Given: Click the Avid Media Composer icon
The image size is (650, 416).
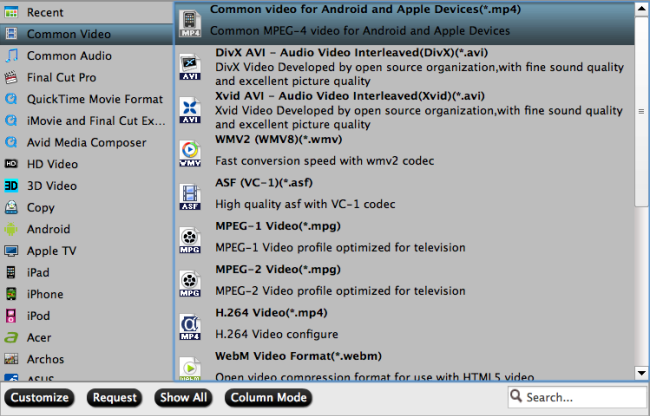Looking at the screenshot, I should click(11, 142).
